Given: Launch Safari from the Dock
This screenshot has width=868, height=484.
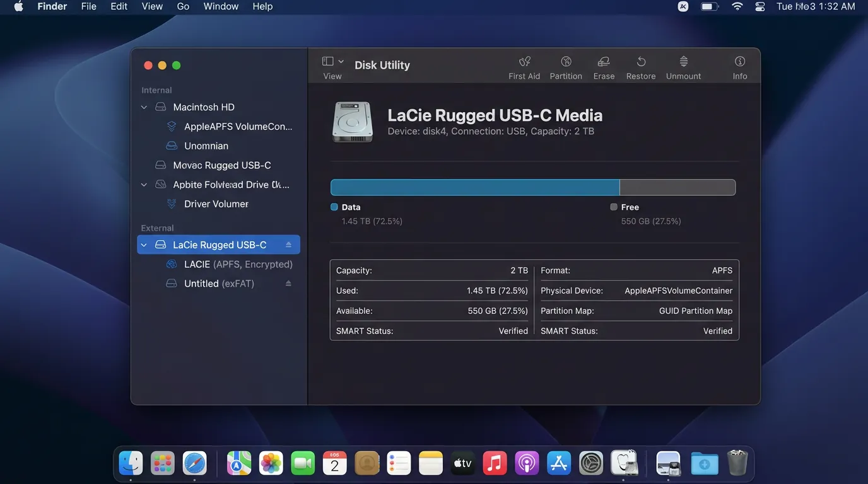Looking at the screenshot, I should pos(195,464).
